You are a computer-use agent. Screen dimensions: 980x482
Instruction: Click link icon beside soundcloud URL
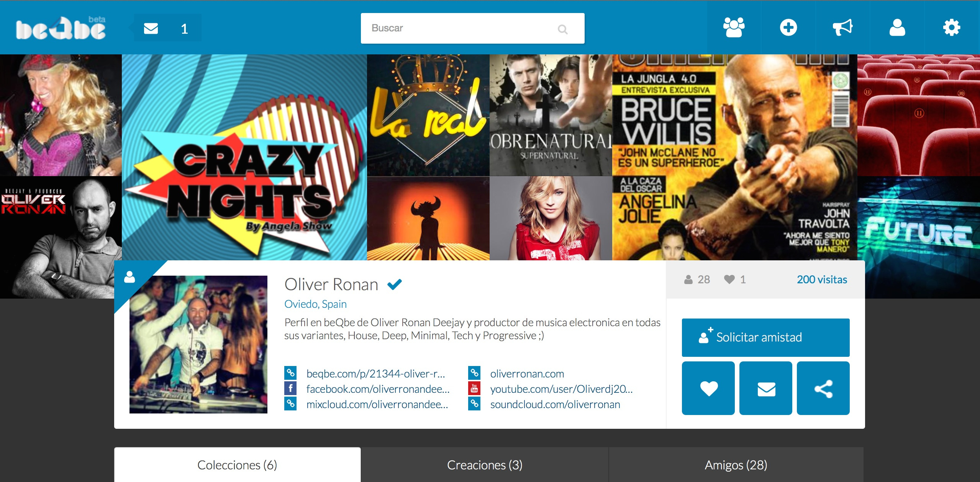tap(474, 404)
